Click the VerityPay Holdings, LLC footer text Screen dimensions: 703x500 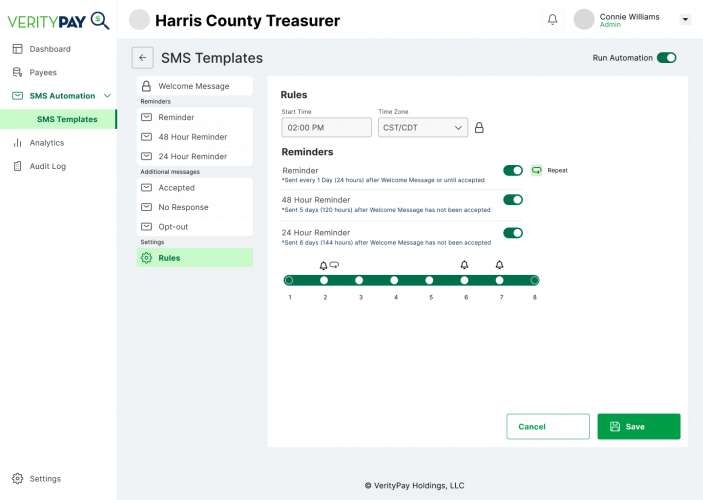click(415, 485)
